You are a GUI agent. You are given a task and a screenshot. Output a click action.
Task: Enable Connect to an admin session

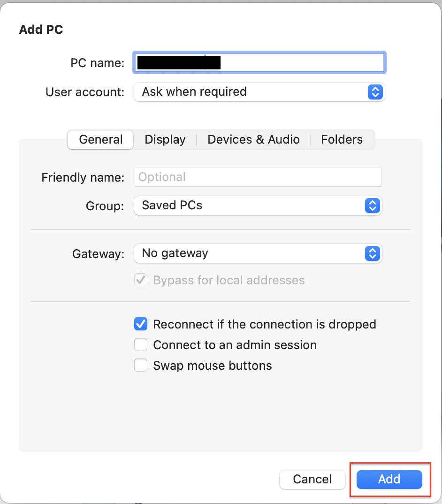point(141,344)
